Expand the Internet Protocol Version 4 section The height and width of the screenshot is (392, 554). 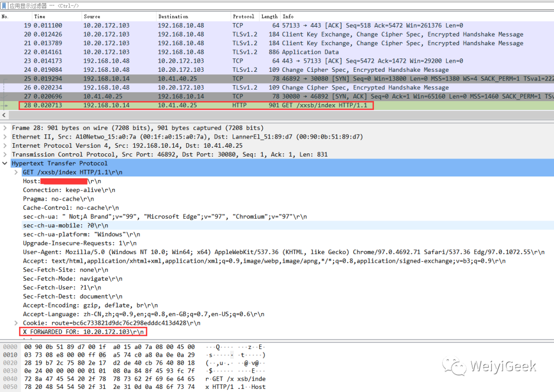5,146
